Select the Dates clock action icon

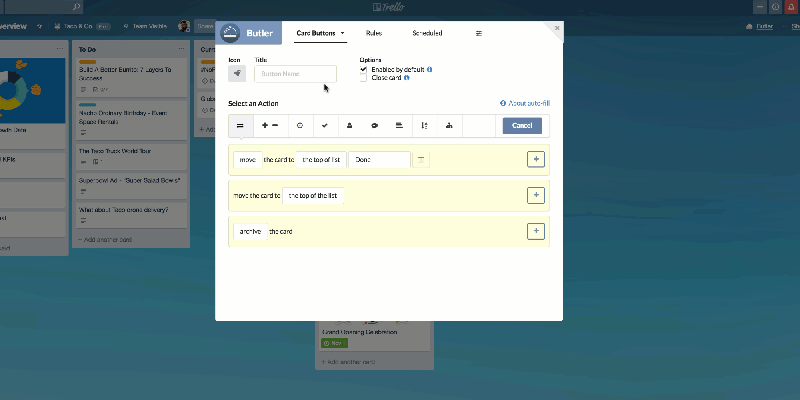[x=300, y=126]
